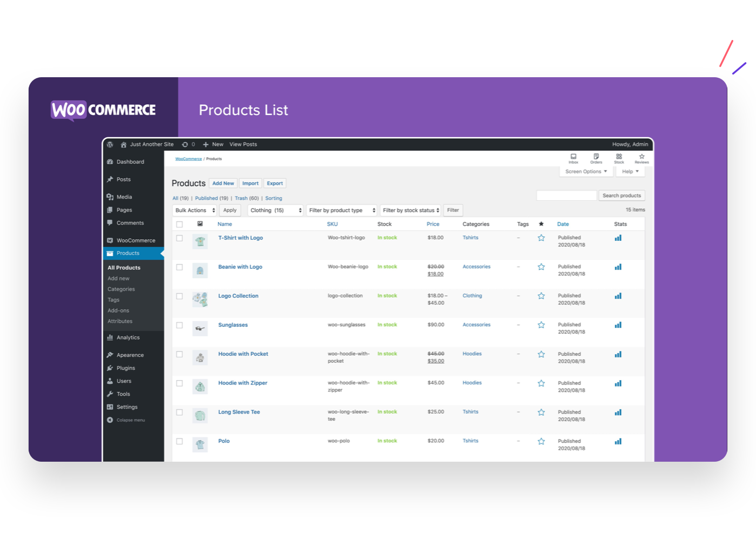Toggle featured star for Sunglasses
The height and width of the screenshot is (540, 756).
[x=541, y=326]
